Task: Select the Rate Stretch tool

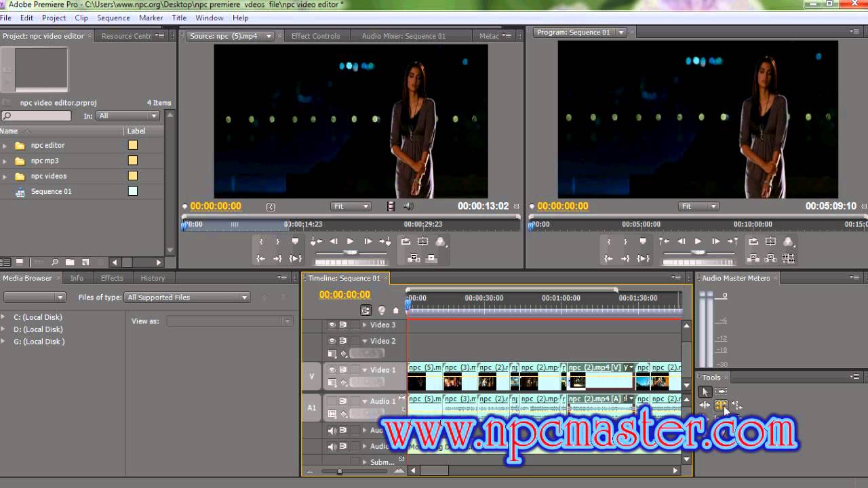Action: (x=736, y=405)
